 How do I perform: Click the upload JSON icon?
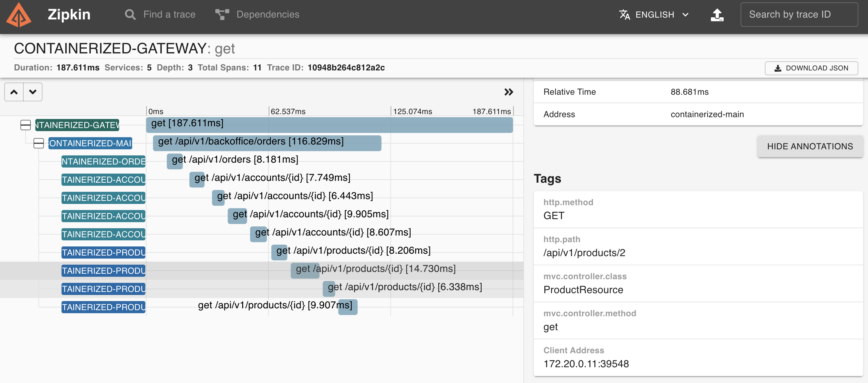[717, 15]
